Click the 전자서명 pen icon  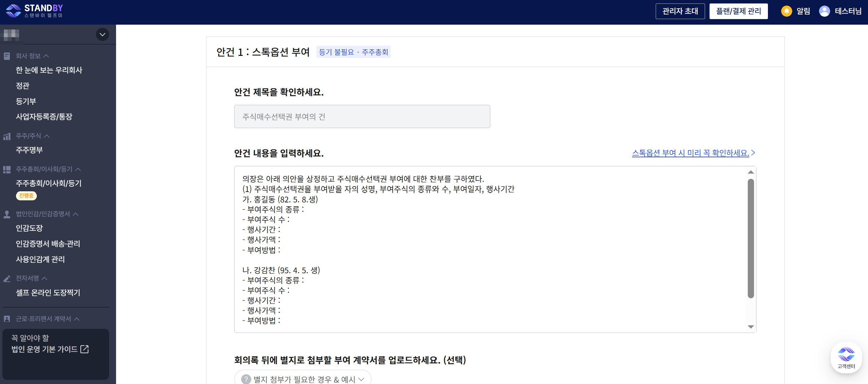point(7,278)
